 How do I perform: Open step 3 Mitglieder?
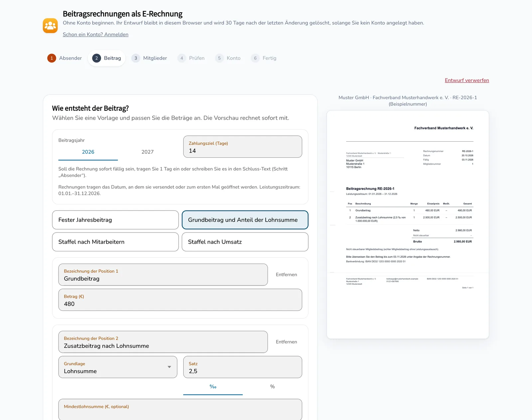[149, 58]
